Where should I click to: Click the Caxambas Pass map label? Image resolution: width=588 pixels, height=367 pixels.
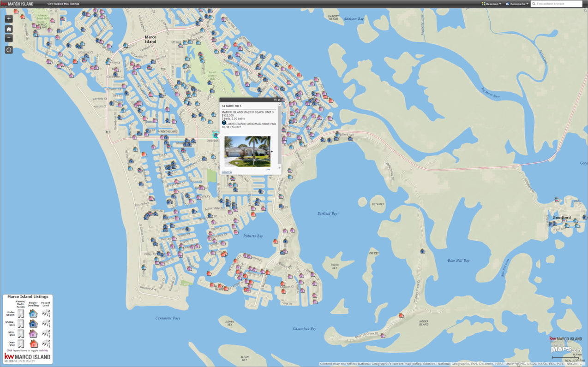click(168, 318)
